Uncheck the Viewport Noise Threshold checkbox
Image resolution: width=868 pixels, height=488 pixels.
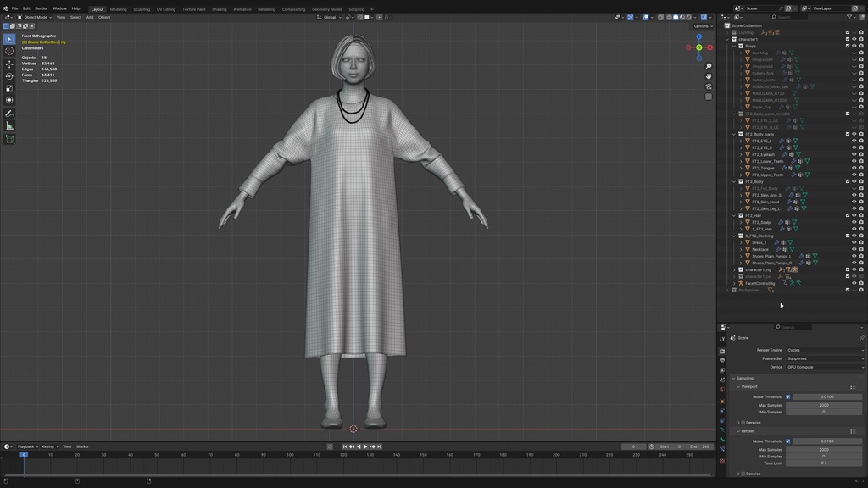(x=787, y=396)
